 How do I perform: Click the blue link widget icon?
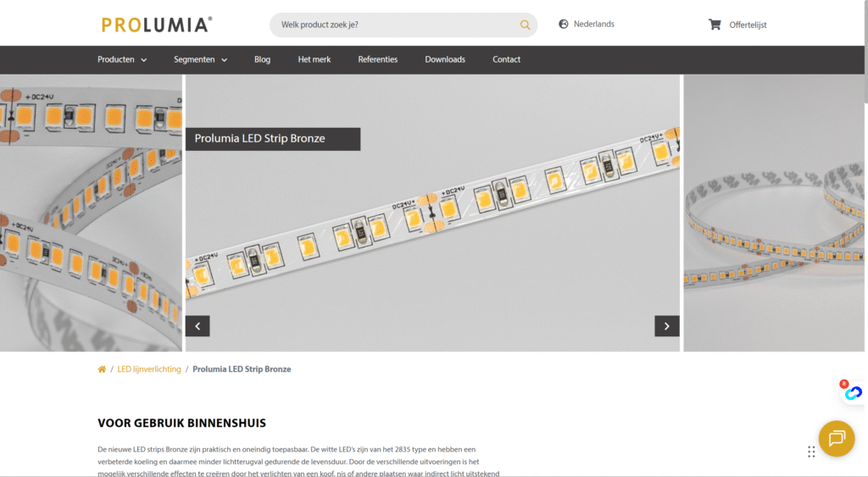pyautogui.click(x=853, y=392)
